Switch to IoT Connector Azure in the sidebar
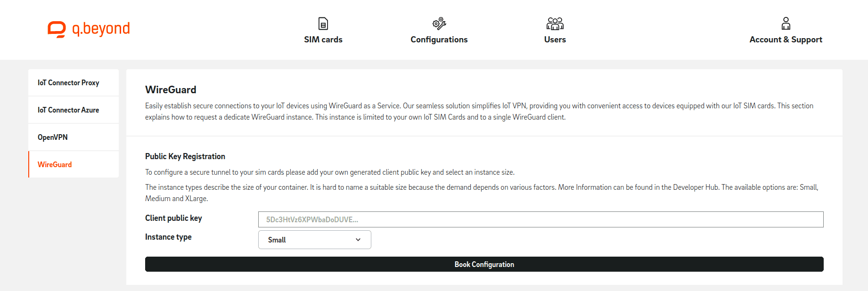This screenshot has height=291, width=868. [68, 110]
